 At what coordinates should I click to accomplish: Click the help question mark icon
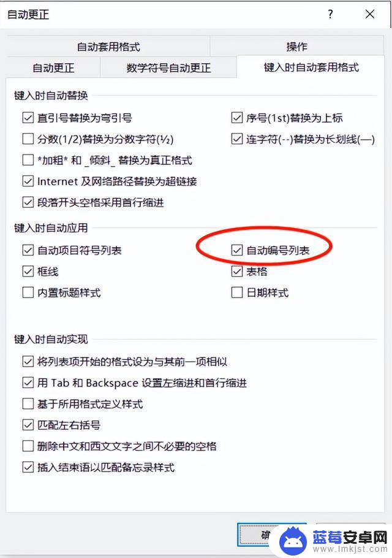pos(331,14)
